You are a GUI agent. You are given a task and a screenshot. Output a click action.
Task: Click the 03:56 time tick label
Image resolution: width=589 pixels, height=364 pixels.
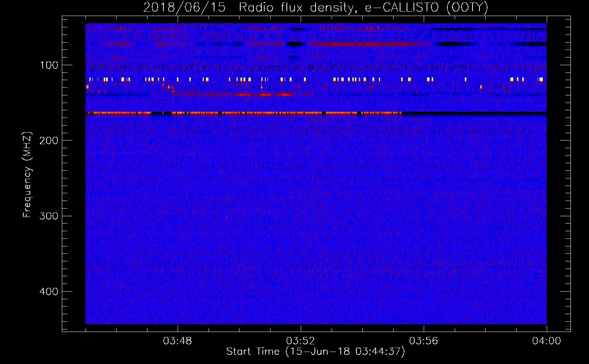coord(424,341)
